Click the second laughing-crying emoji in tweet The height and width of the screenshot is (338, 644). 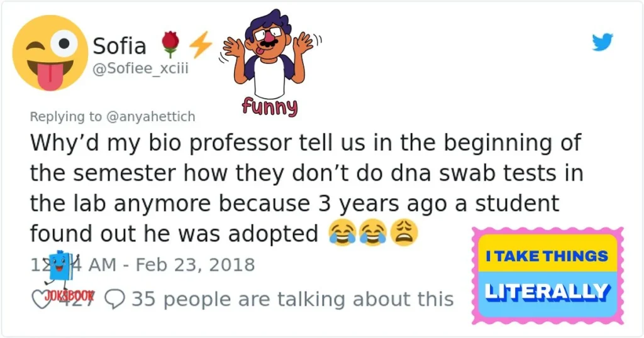[x=373, y=234]
